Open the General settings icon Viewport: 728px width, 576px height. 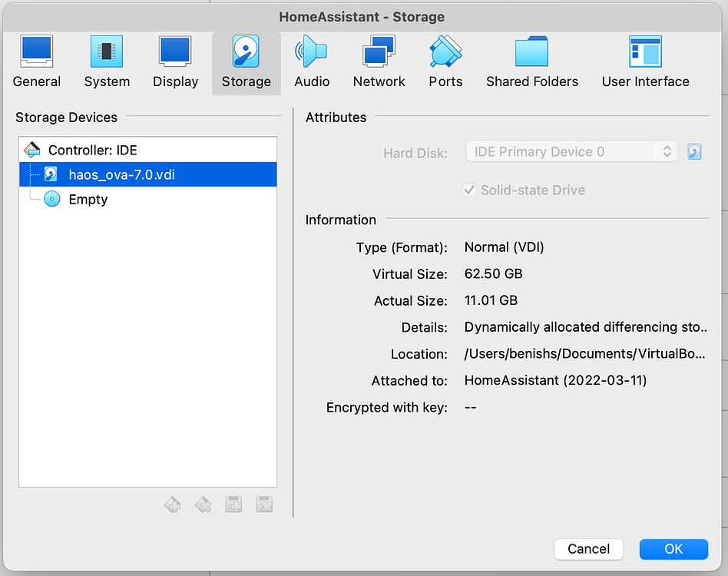(37, 51)
